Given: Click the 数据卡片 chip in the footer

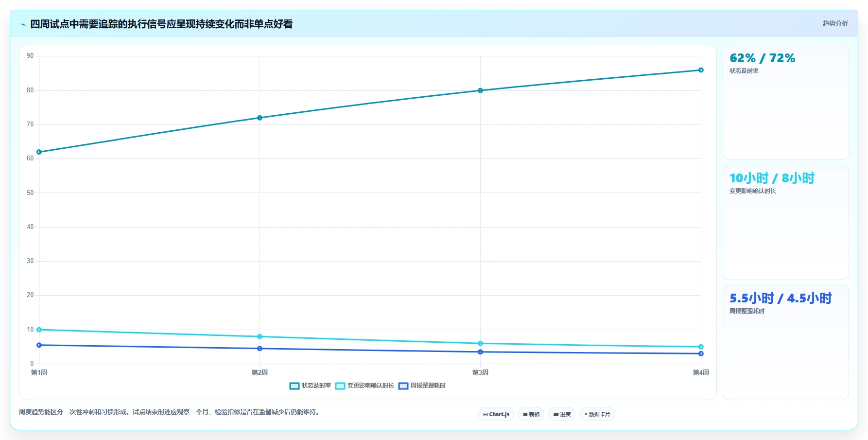Looking at the screenshot, I should [x=597, y=414].
